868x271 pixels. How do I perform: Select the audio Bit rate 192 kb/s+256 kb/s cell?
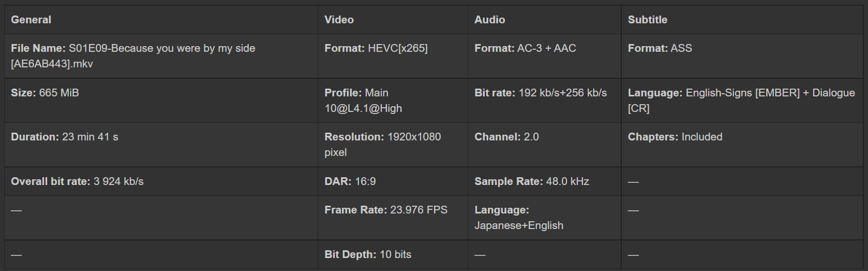(x=541, y=93)
